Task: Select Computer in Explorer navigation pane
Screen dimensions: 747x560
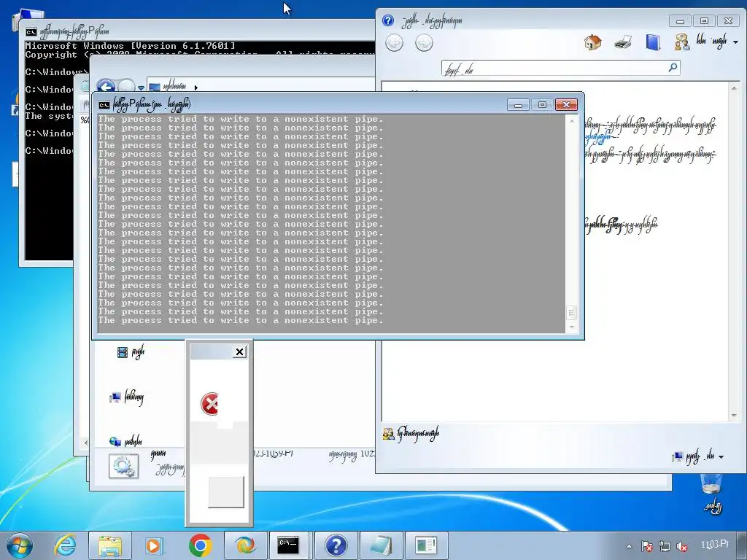Action: point(126,397)
